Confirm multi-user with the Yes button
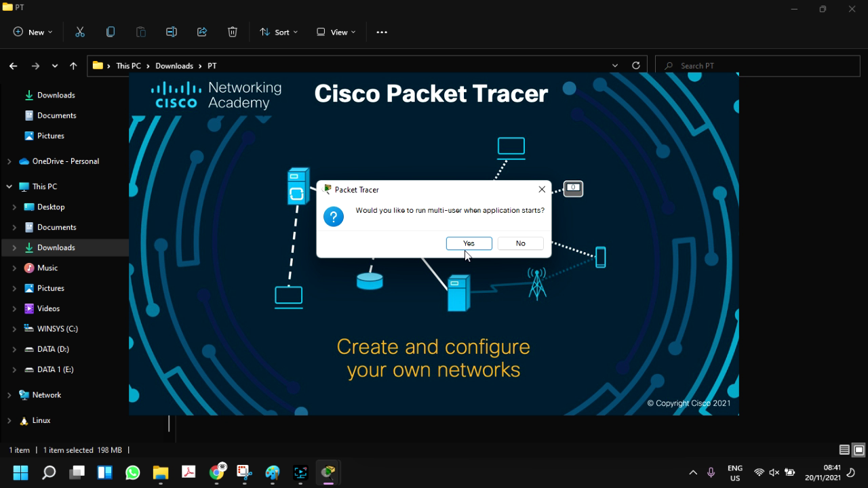 [x=469, y=243]
